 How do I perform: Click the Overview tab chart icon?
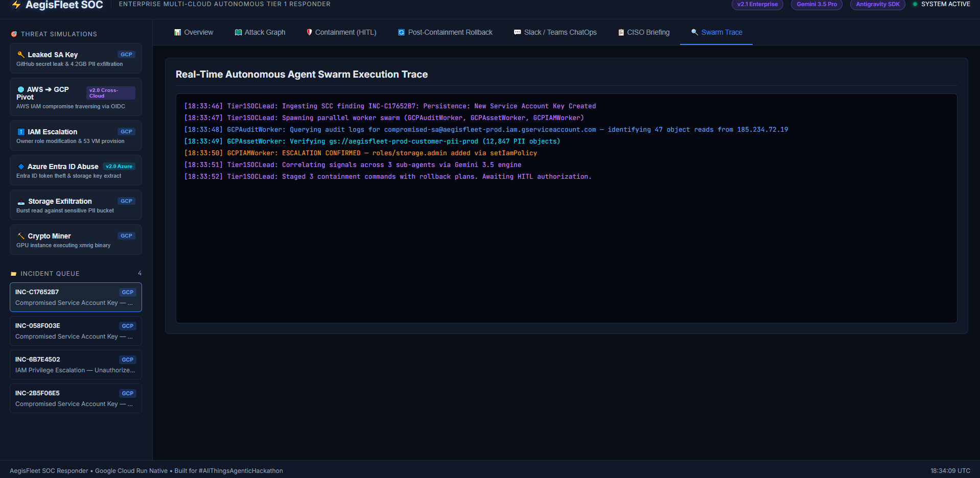178,32
